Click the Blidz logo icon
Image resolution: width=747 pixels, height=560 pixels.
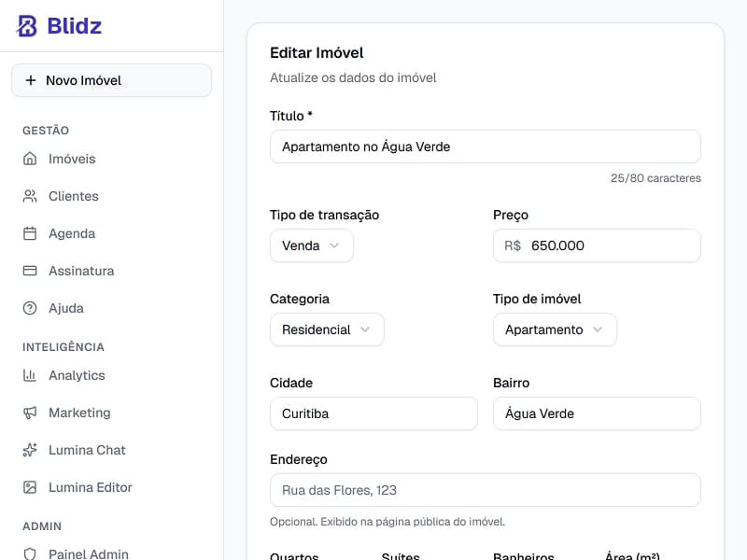tap(27, 26)
